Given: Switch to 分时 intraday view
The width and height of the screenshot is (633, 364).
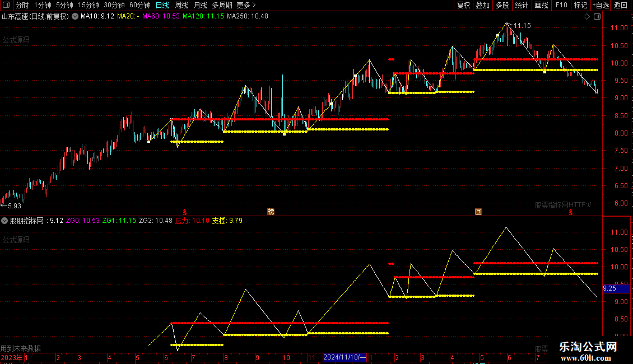Looking at the screenshot, I should [22, 5].
